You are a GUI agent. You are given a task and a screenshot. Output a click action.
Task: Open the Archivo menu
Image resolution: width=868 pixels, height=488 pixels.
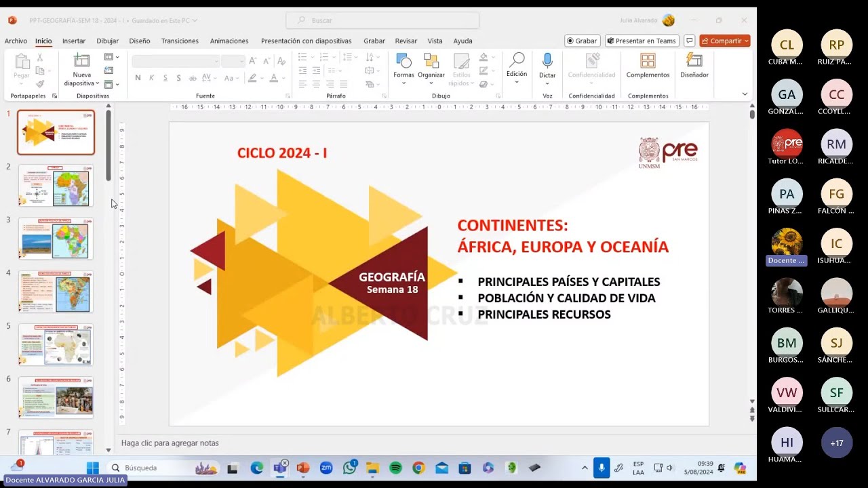(x=16, y=41)
